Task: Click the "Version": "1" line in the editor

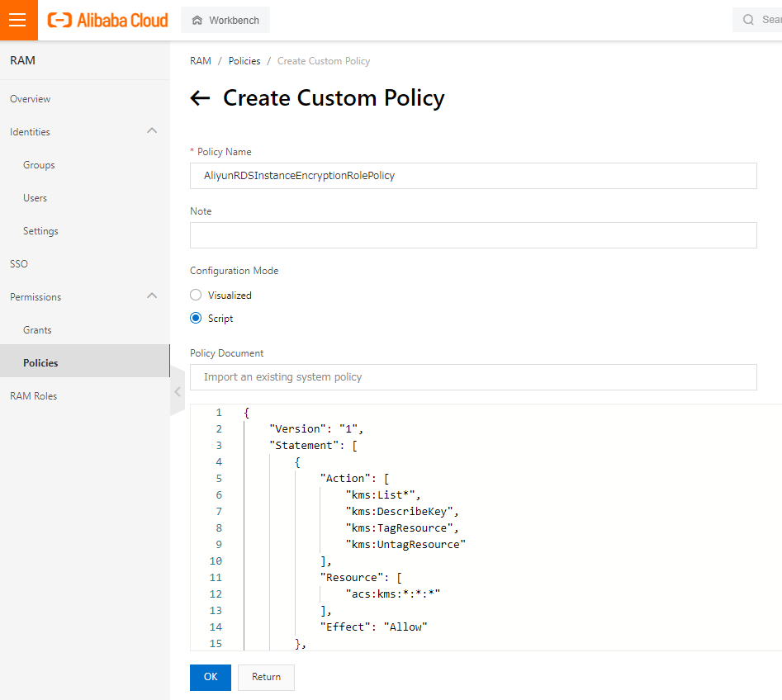Action: click(316, 428)
